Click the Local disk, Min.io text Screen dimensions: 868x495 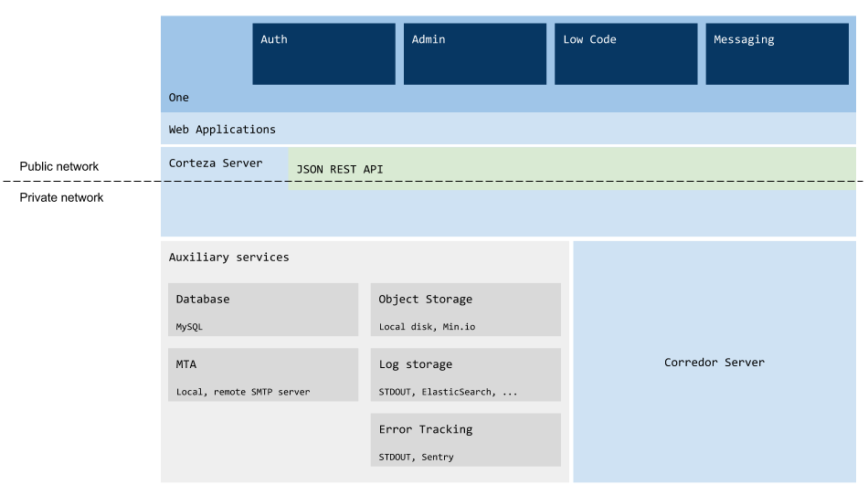tap(427, 327)
